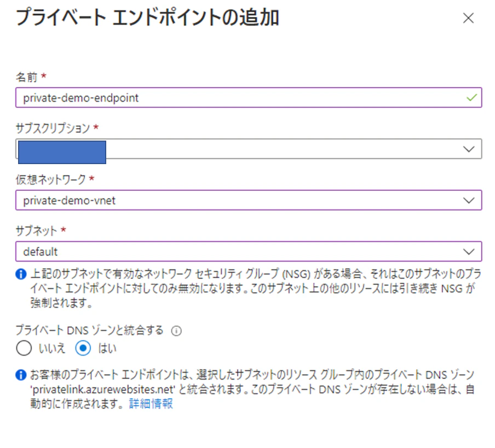The image size is (495, 448).
Task: Click the info icon beside NSG subnet notice
Action: 21,274
